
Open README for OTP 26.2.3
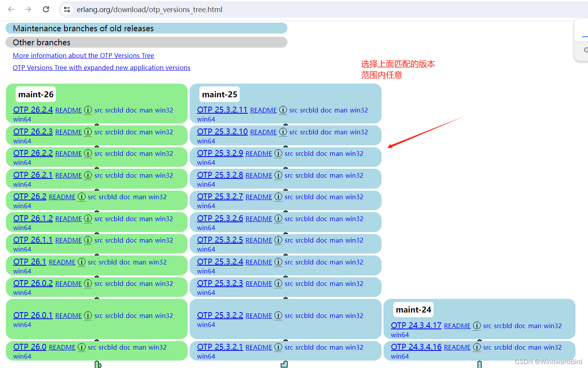(x=68, y=132)
